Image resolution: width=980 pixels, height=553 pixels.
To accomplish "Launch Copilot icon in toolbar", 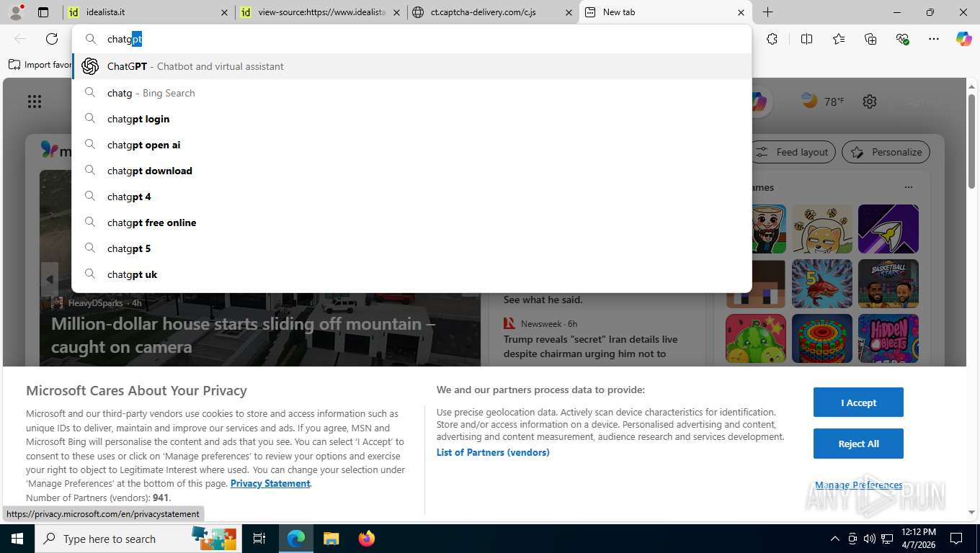I will [964, 39].
